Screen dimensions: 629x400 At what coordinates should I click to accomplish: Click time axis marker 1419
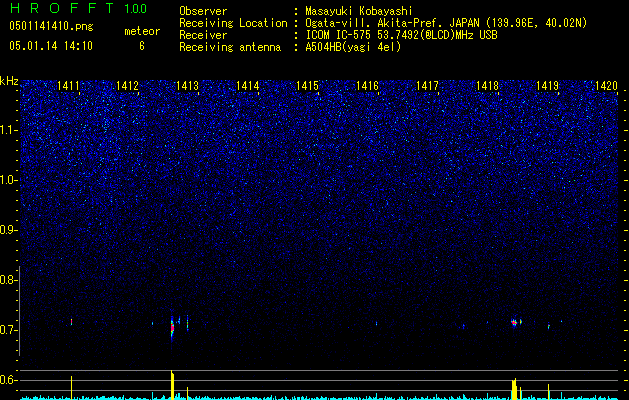click(x=548, y=85)
